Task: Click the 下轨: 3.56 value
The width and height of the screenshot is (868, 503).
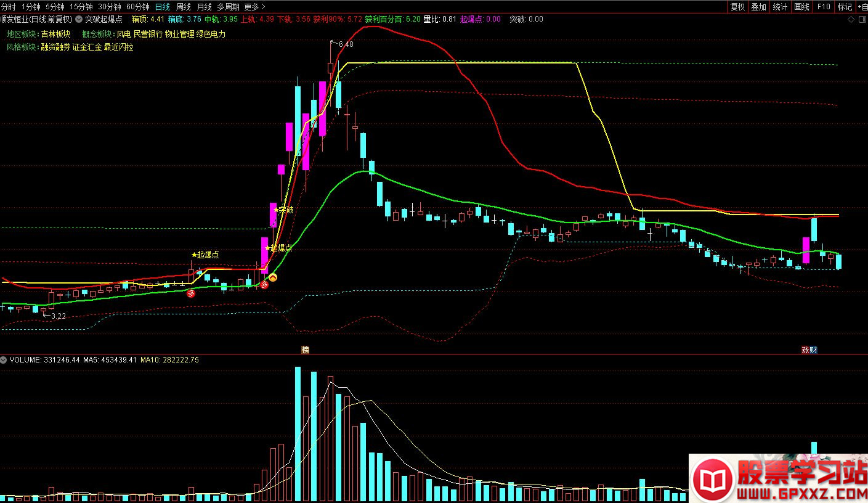Action: (x=293, y=19)
